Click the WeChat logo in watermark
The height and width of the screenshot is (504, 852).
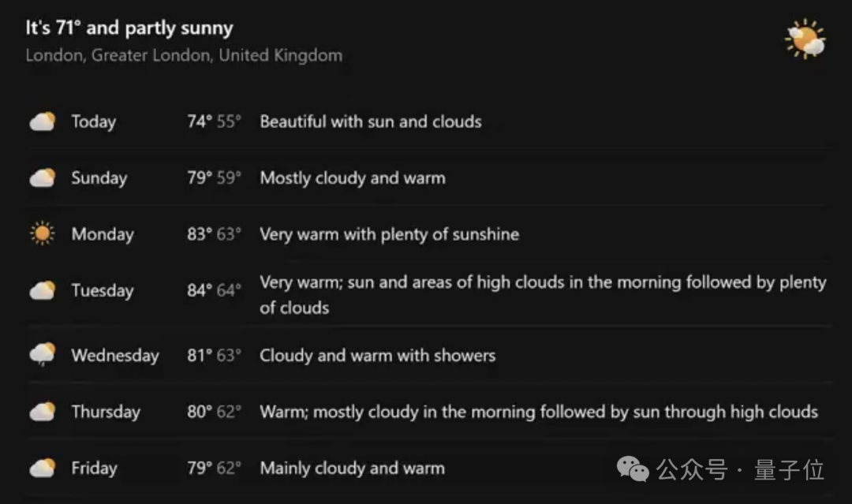pos(633,469)
